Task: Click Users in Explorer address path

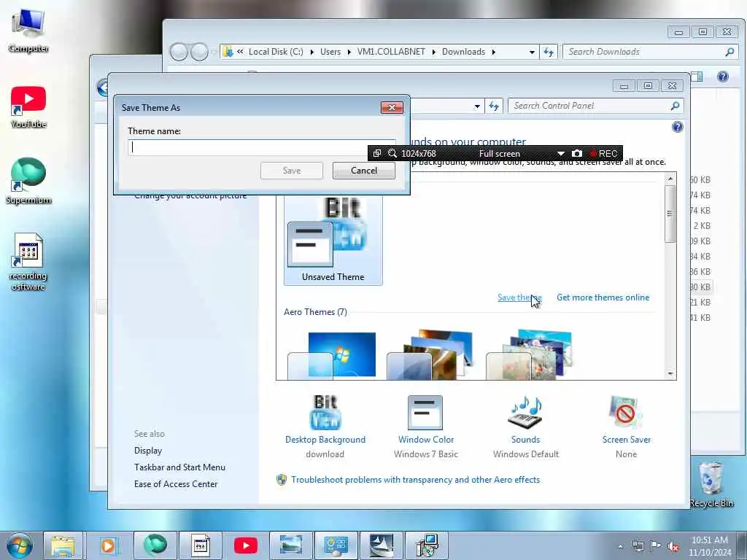Action: pyautogui.click(x=330, y=52)
